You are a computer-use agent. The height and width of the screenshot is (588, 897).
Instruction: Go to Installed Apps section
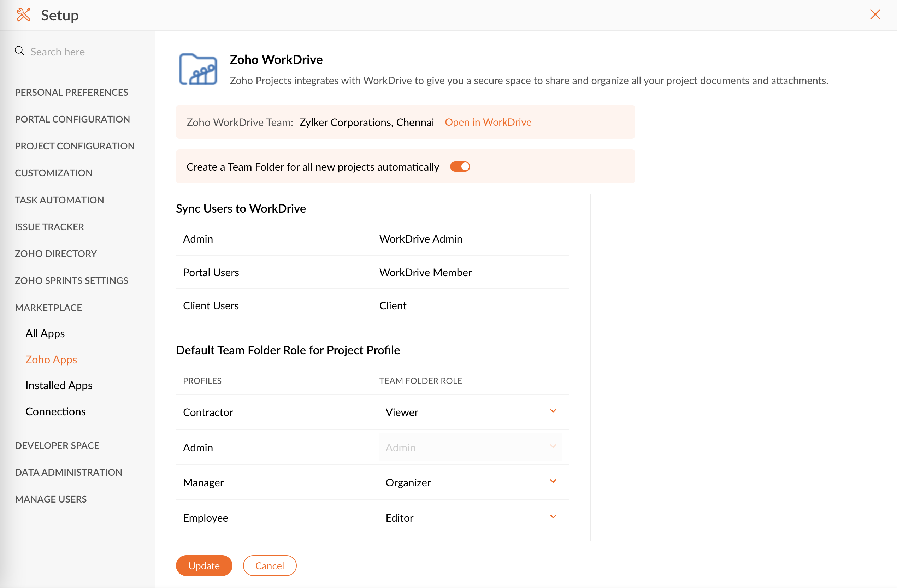point(59,385)
